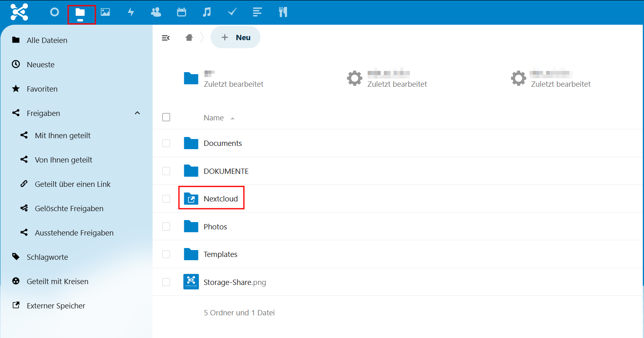Image resolution: width=644 pixels, height=338 pixels.
Task: Open Favoriten in the sidebar
Action: coord(42,89)
